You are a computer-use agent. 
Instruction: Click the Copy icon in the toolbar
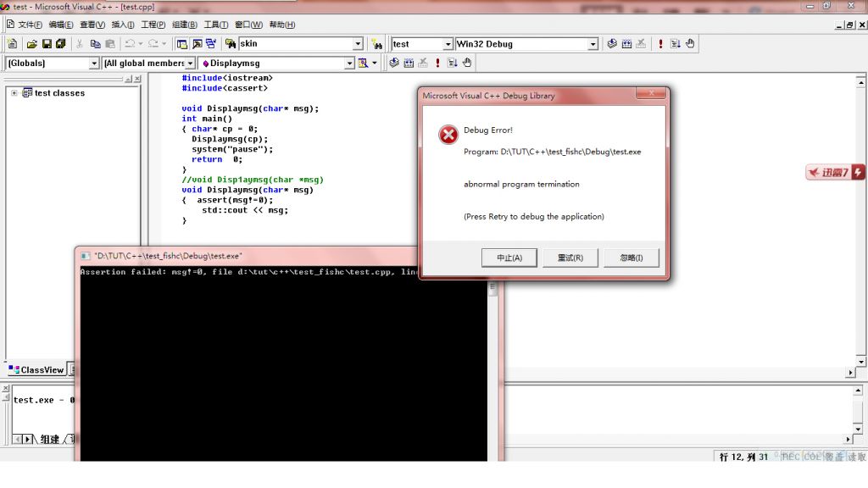tap(95, 44)
